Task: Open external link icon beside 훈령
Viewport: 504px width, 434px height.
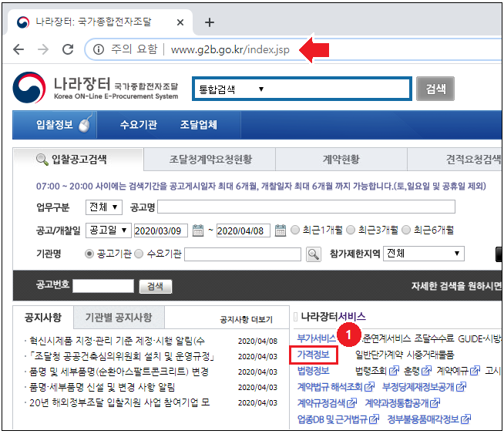Action: tap(426, 371)
